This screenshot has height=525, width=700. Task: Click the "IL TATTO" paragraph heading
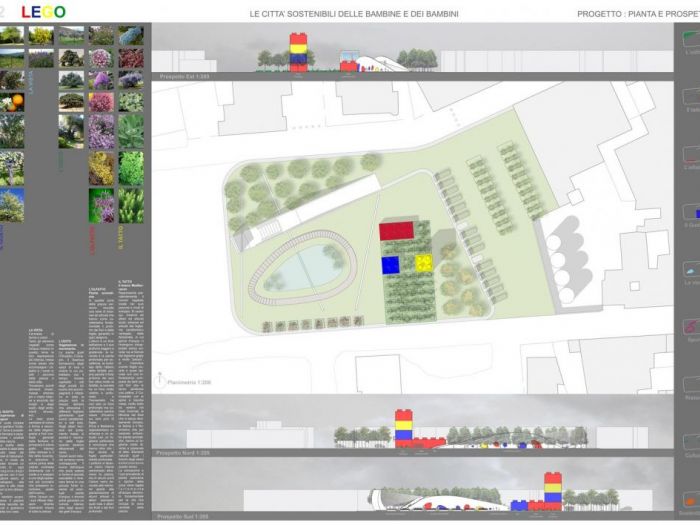[x=125, y=282]
